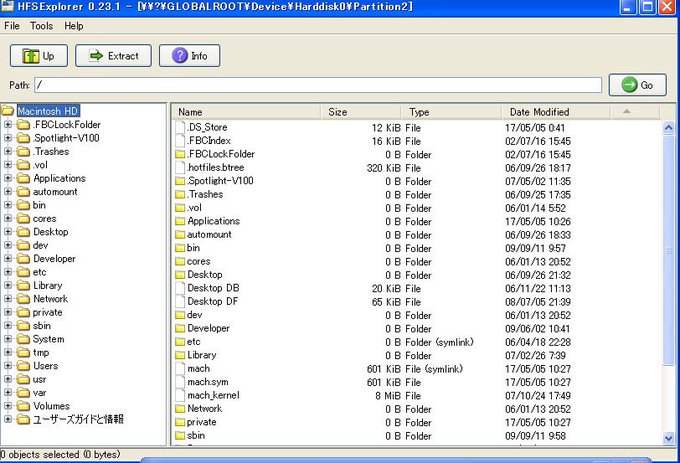Expand the .FBCLockFolder tree node
Screen dimensions: 680x463
point(8,125)
